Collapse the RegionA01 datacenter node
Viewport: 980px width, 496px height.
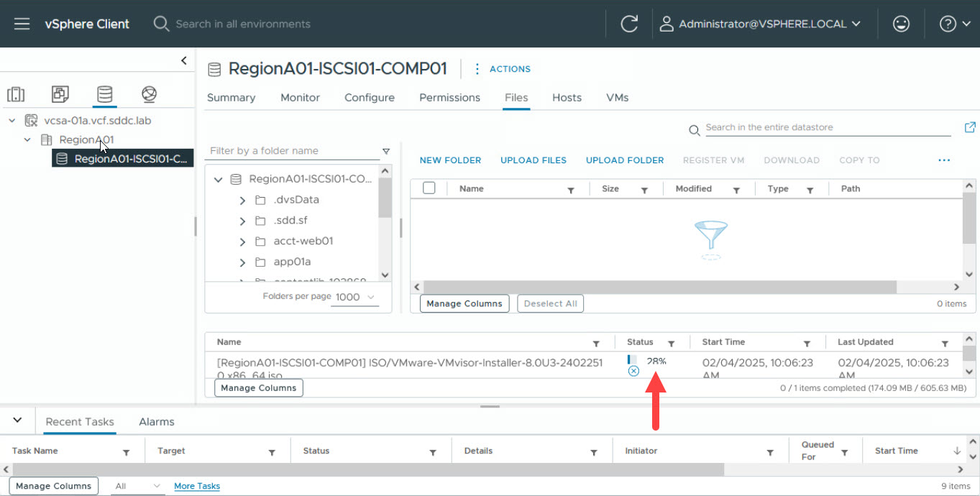[27, 139]
